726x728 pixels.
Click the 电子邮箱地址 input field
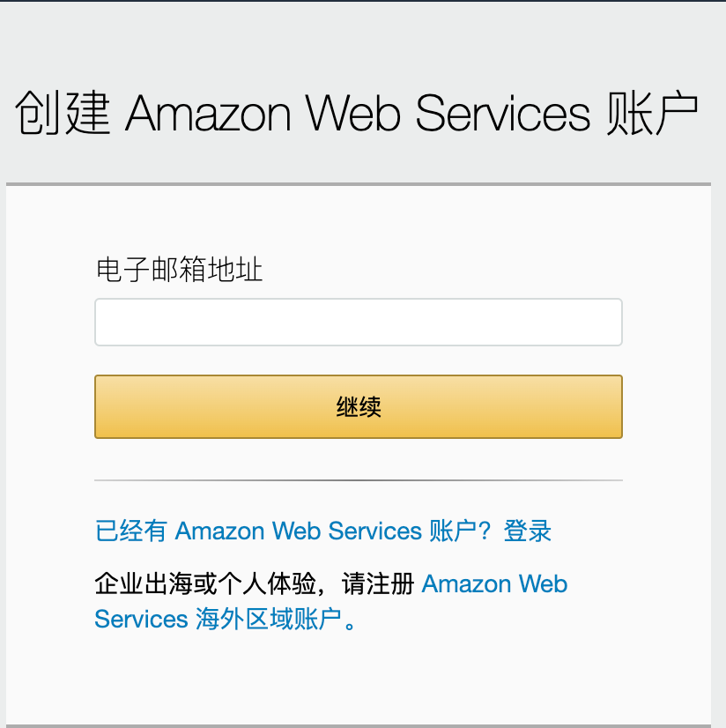coord(358,323)
